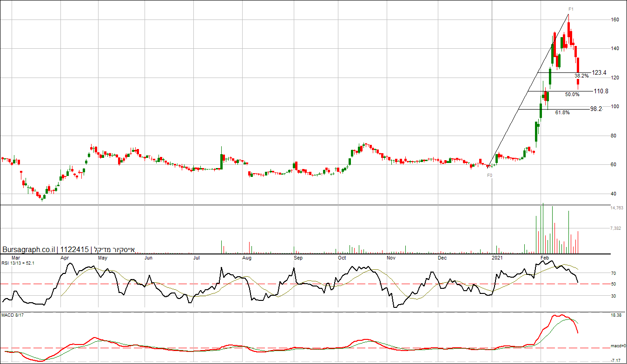Image resolution: width=627 pixels, height=364 pixels.
Task: Click the Mar month label
Action: (15, 257)
